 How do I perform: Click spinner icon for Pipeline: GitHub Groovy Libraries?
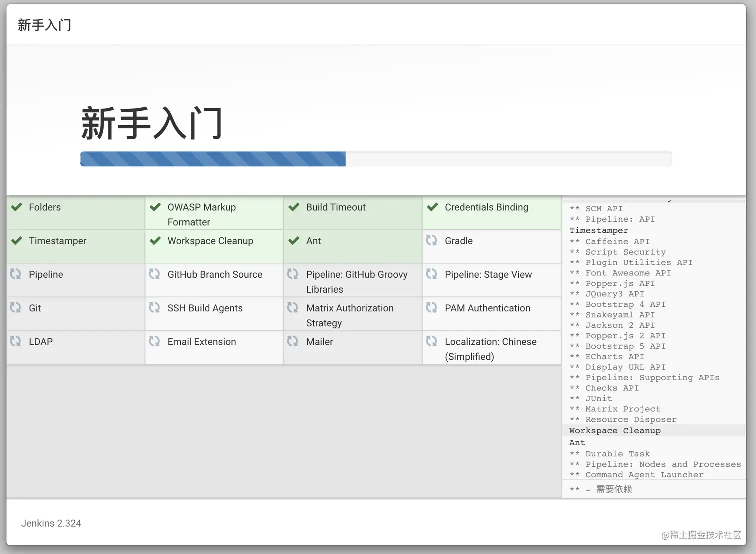click(x=293, y=274)
